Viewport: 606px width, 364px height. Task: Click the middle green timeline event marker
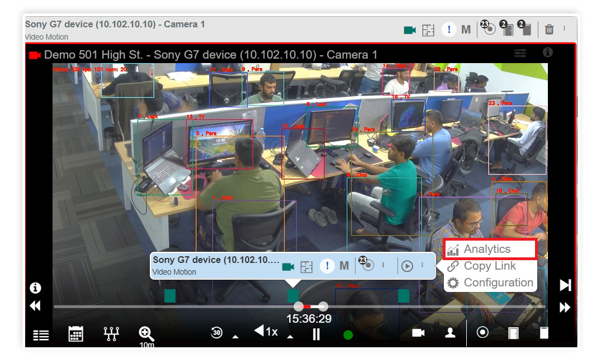(x=293, y=296)
